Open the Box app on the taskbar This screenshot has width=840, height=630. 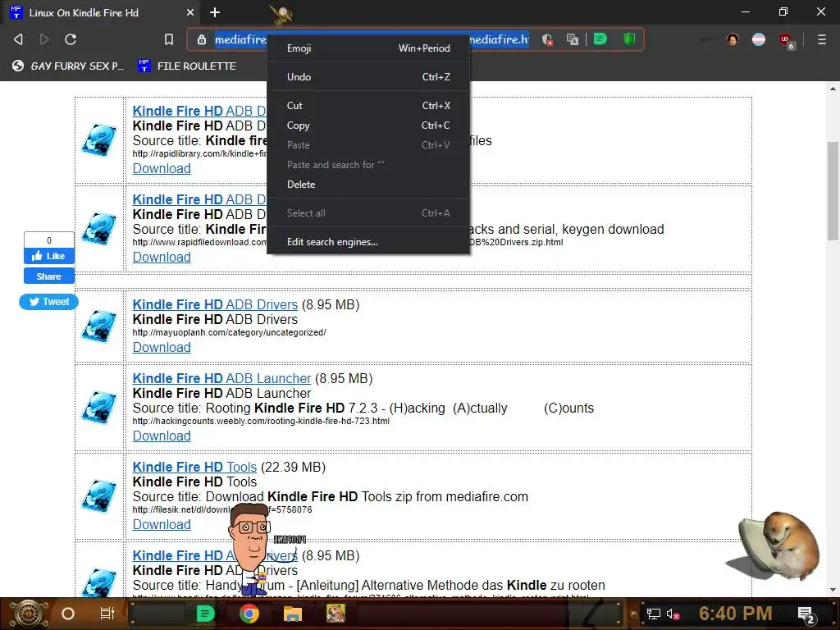(336, 614)
